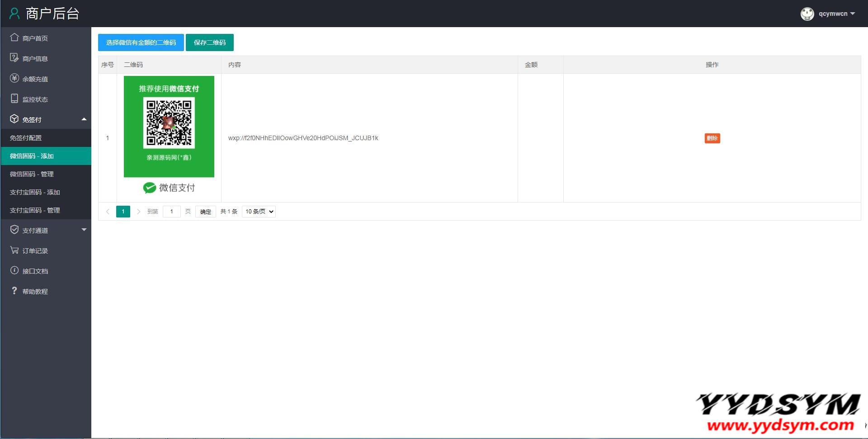Image resolution: width=868 pixels, height=439 pixels.
Task: Click 选择微信有金额的二维码 button
Action: pyautogui.click(x=141, y=42)
